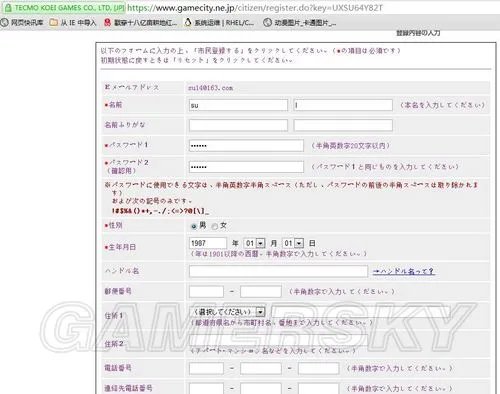Click the first 電話番号 box
500x394 pixels.
tap(206, 368)
